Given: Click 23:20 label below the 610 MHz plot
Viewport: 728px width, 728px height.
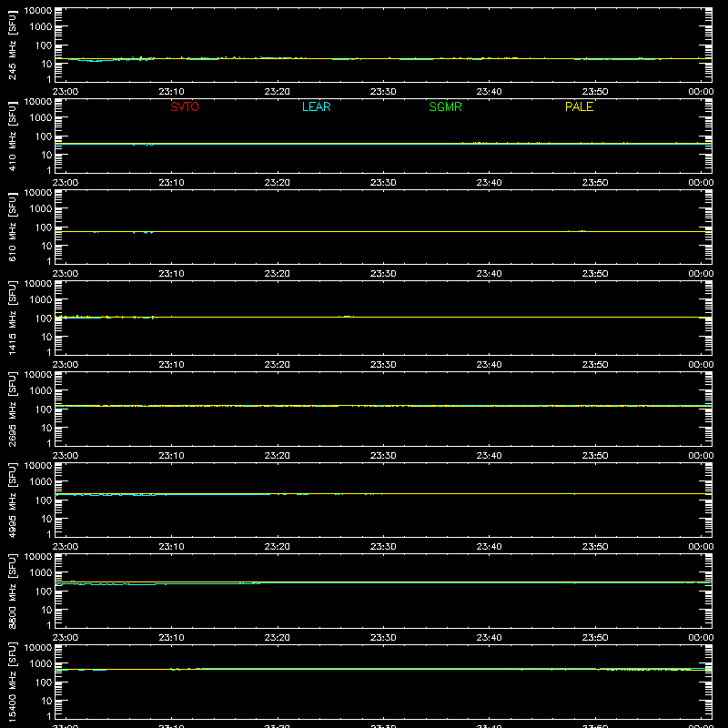Looking at the screenshot, I should click(x=278, y=274).
